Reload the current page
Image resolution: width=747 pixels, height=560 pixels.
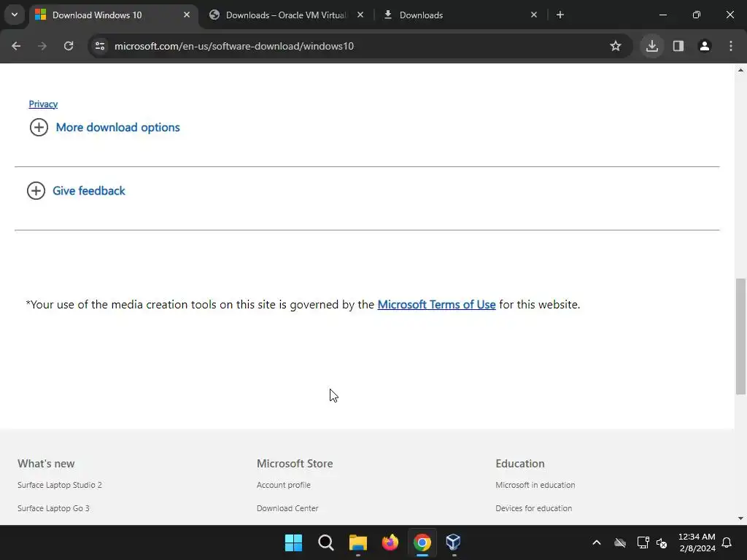tap(69, 46)
